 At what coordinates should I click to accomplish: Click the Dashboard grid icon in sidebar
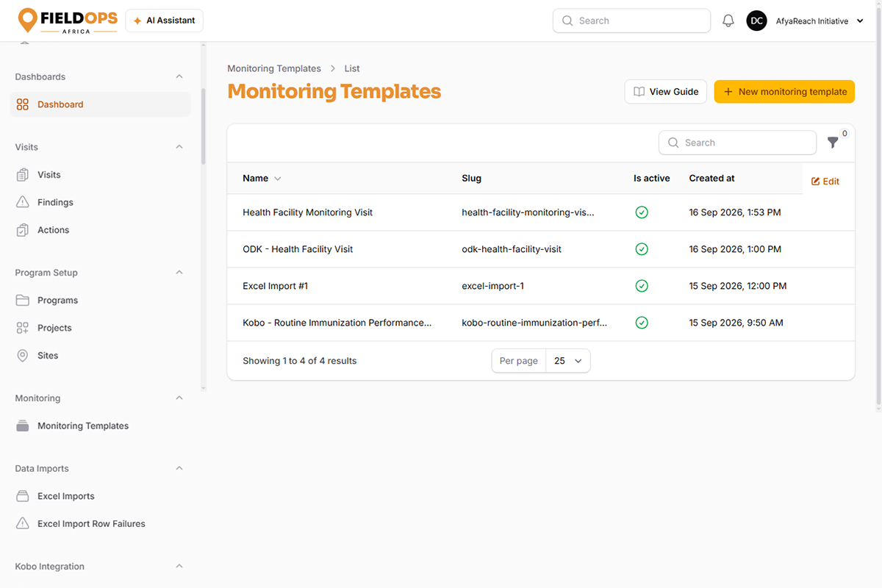click(x=23, y=104)
